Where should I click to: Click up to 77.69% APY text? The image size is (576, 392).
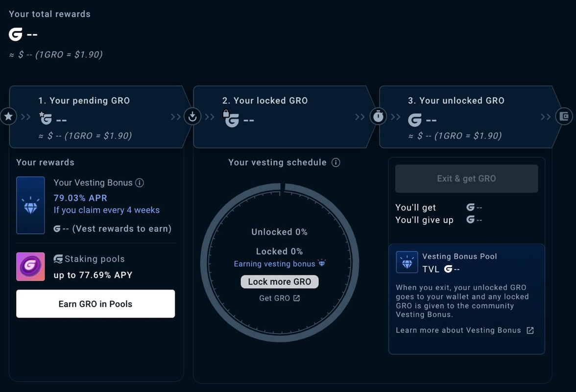coord(93,275)
